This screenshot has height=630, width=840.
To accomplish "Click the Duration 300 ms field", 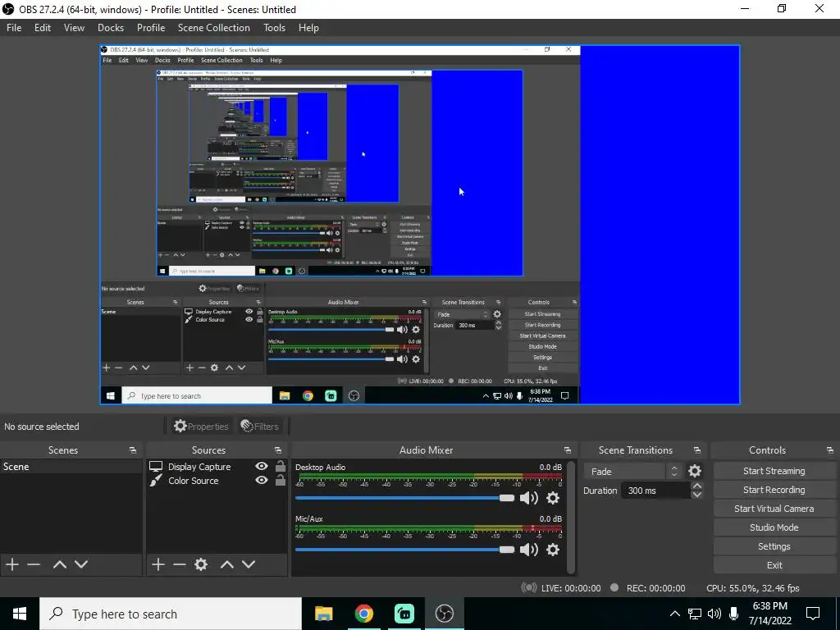I will pyautogui.click(x=655, y=491).
